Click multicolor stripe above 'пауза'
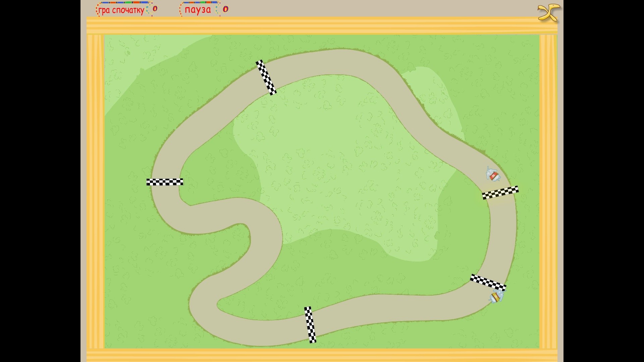The height and width of the screenshot is (362, 644). pos(200,3)
